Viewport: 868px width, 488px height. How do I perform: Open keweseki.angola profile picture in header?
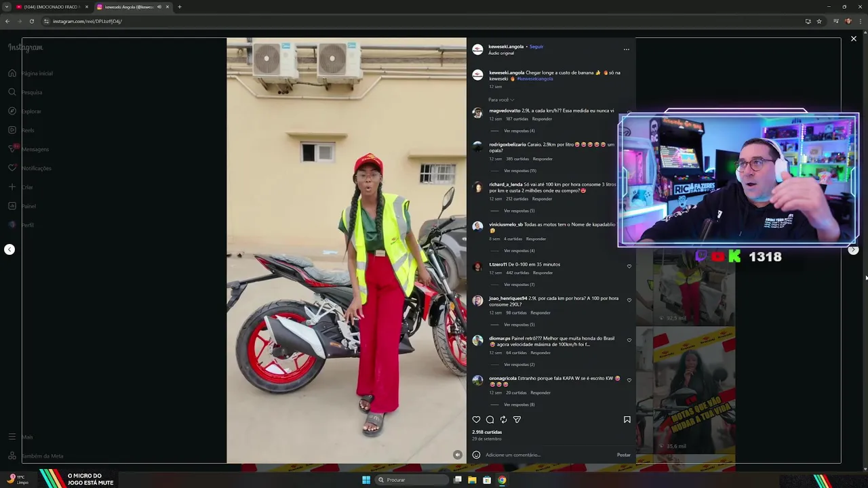pyautogui.click(x=477, y=49)
